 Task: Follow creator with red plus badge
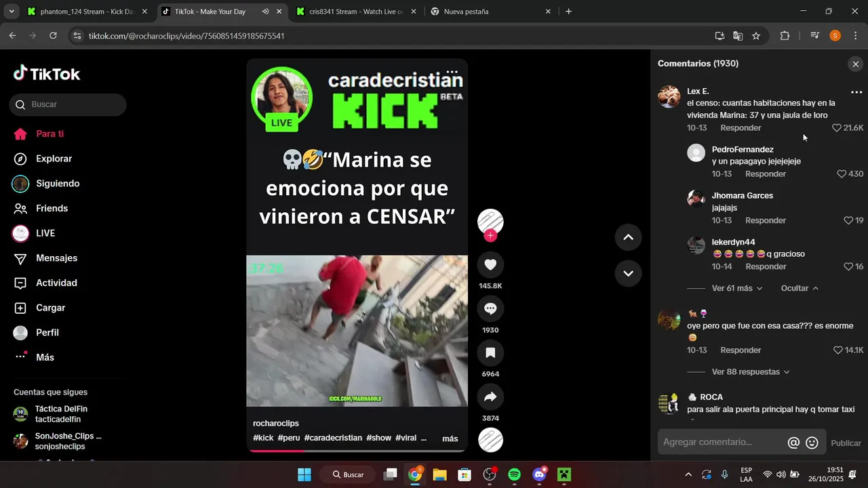[x=490, y=235]
